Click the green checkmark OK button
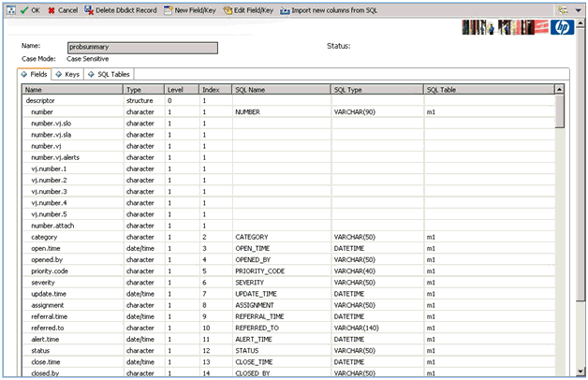Viewport: 588px width, 380px height. 30,10
